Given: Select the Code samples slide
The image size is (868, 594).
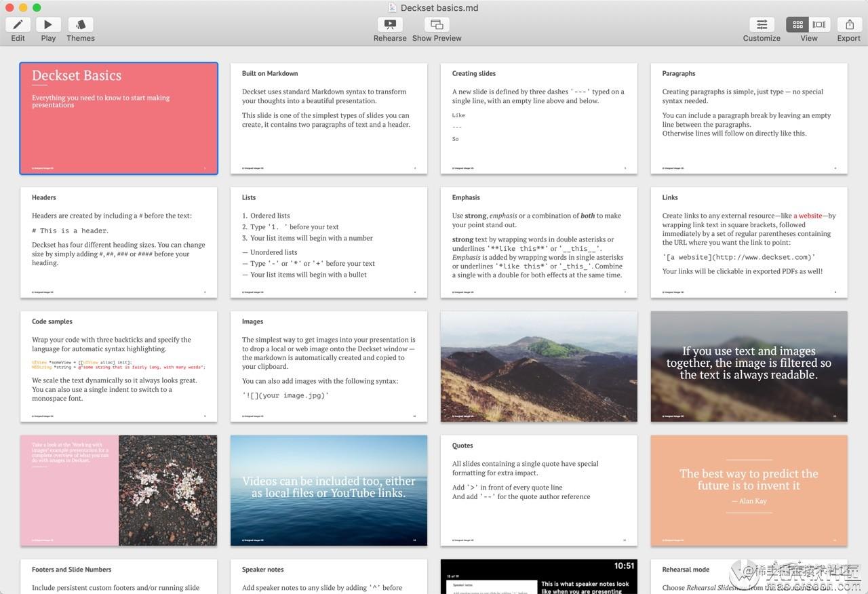Looking at the screenshot, I should (x=119, y=367).
